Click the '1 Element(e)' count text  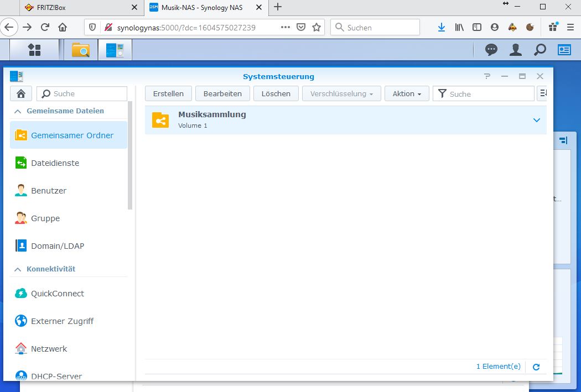[499, 367]
